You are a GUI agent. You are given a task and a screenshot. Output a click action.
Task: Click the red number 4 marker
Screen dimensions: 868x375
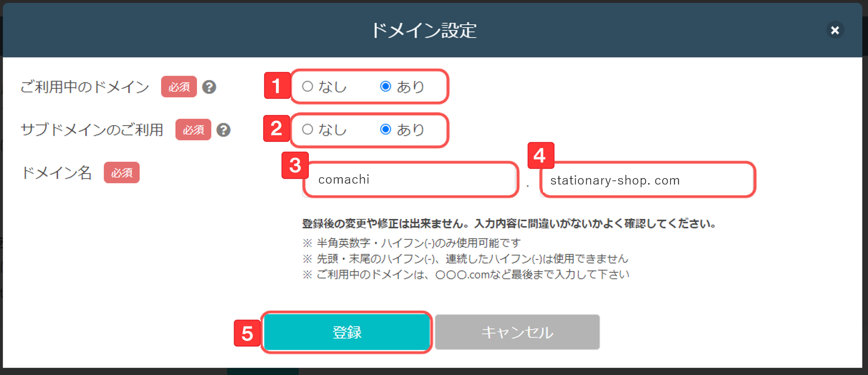[x=541, y=156]
